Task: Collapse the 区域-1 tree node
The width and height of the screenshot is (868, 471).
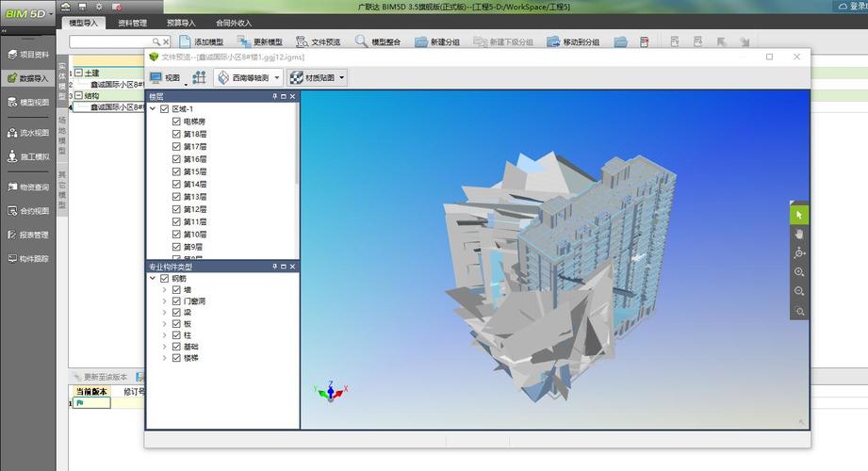Action: pos(153,109)
